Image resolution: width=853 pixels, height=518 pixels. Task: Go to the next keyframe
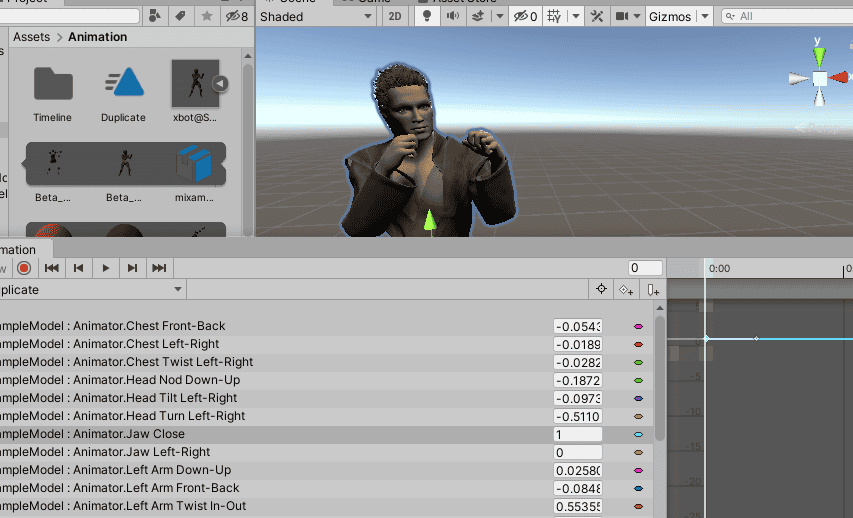point(132,268)
